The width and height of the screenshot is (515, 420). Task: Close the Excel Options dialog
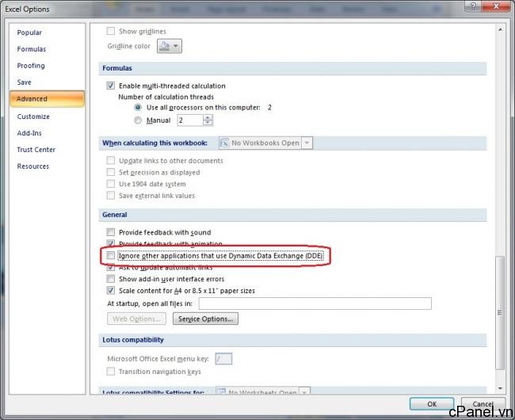496,6
